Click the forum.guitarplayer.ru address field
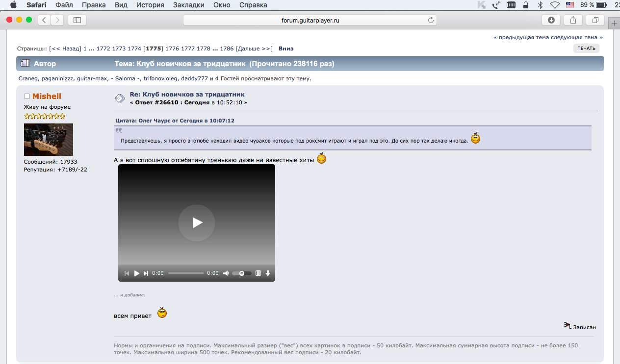620x364 pixels. pyautogui.click(x=310, y=20)
